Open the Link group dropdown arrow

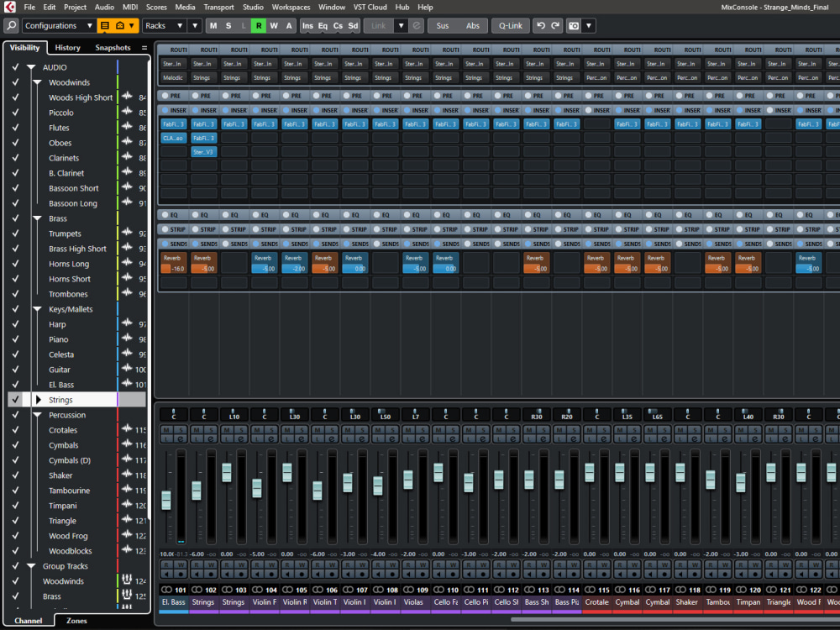401,26
